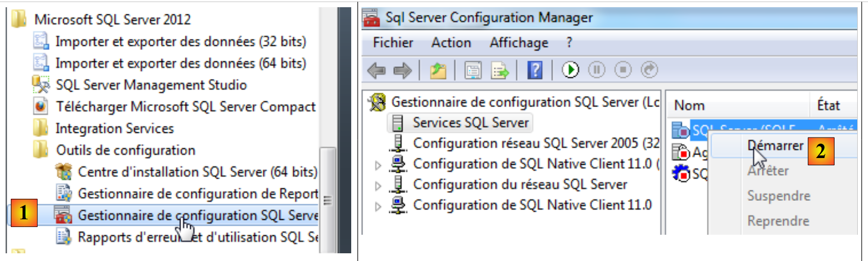Expand Configuration du réseau SQL Server node
The width and height of the screenshot is (868, 261).
pyautogui.click(x=378, y=186)
